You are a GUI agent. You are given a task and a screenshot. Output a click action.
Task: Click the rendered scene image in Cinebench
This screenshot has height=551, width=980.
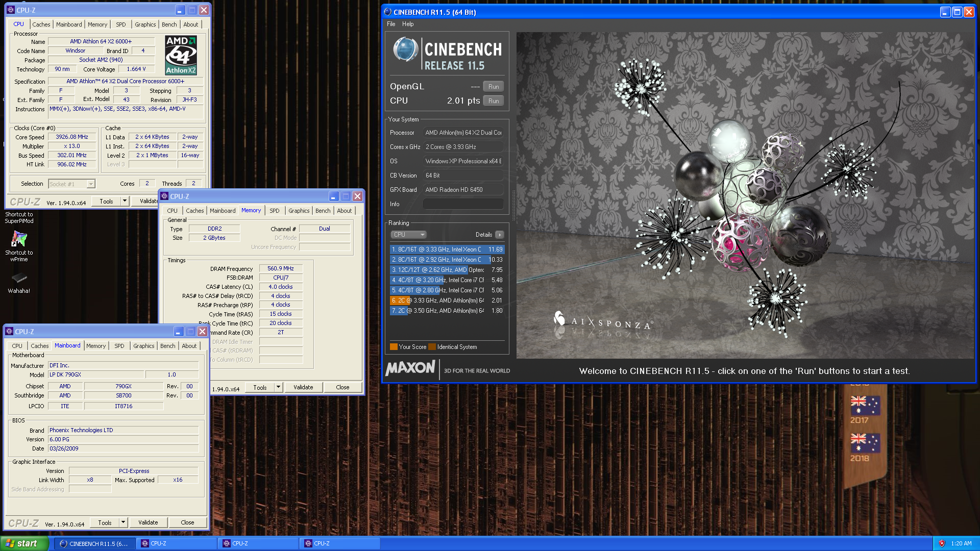(x=745, y=195)
